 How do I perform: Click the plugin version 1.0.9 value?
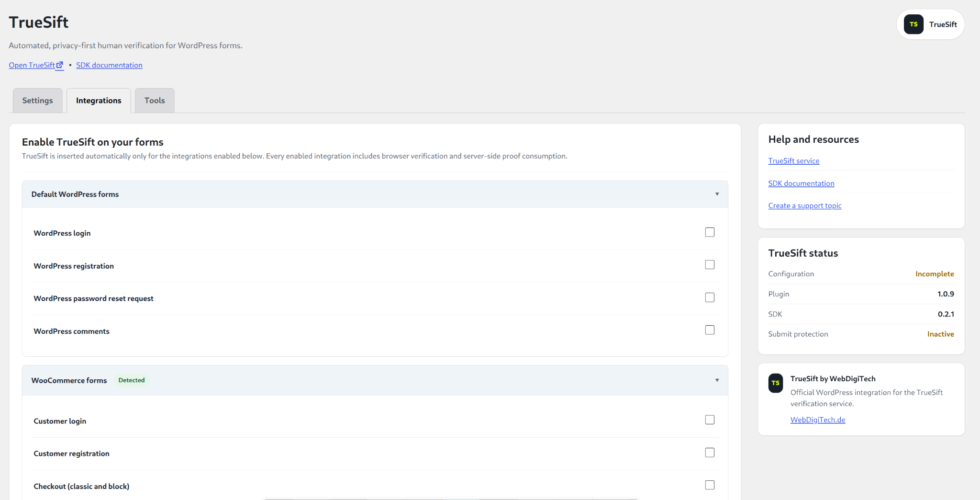tap(946, 294)
